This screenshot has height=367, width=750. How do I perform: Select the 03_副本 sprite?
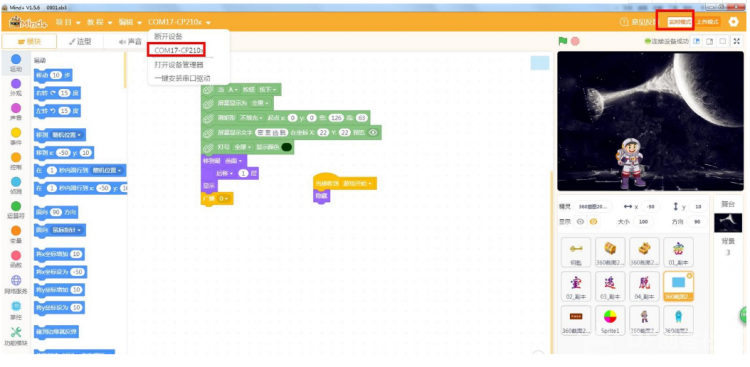coord(610,286)
